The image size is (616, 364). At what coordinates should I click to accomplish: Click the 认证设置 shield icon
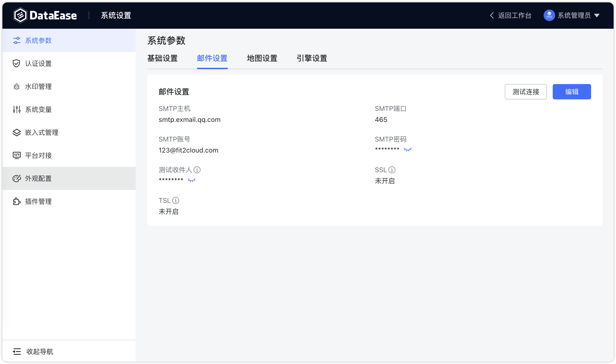(x=17, y=63)
